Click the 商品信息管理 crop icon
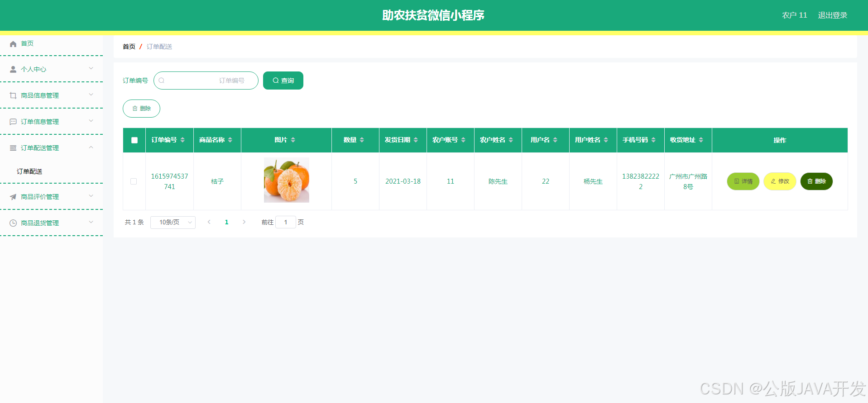868x403 pixels. (x=13, y=95)
